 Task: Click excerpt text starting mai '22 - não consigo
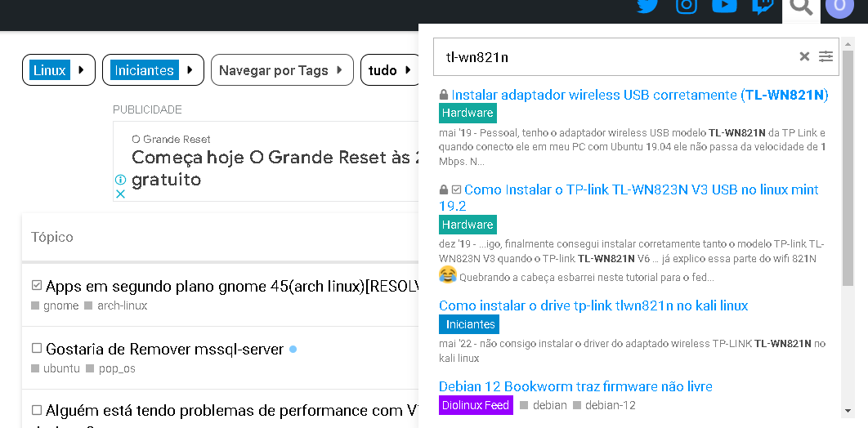632,351
